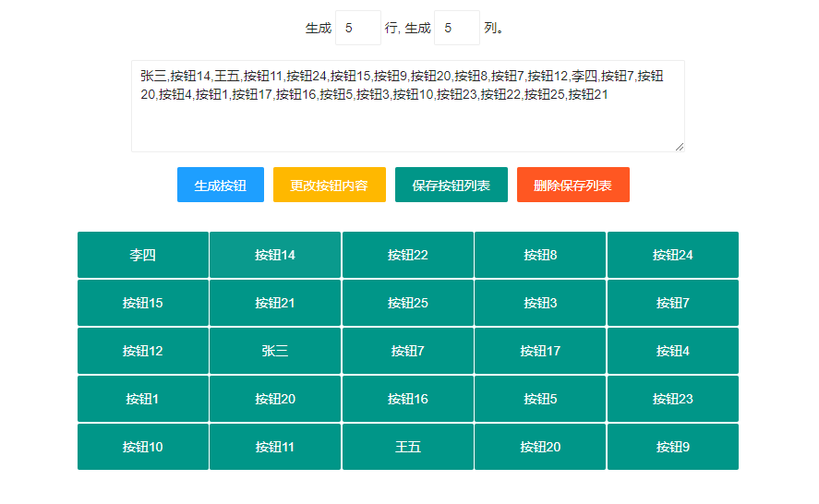Choose the 按钮23 grid button
819x504 pixels.
pos(673,399)
